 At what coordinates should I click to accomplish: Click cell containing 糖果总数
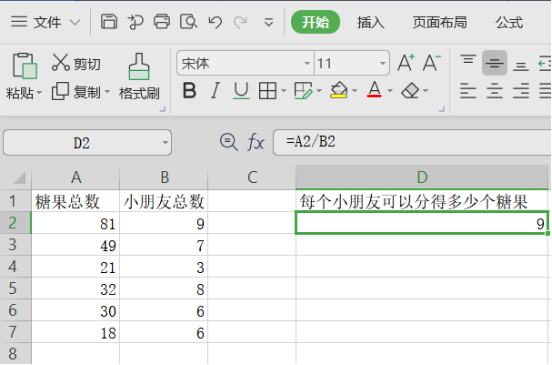point(76,201)
